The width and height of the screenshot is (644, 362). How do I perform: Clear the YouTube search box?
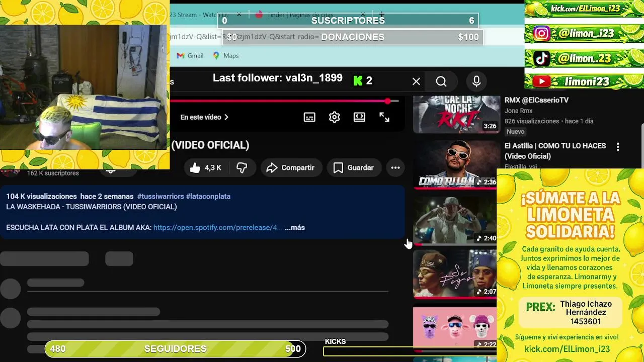coord(416,81)
